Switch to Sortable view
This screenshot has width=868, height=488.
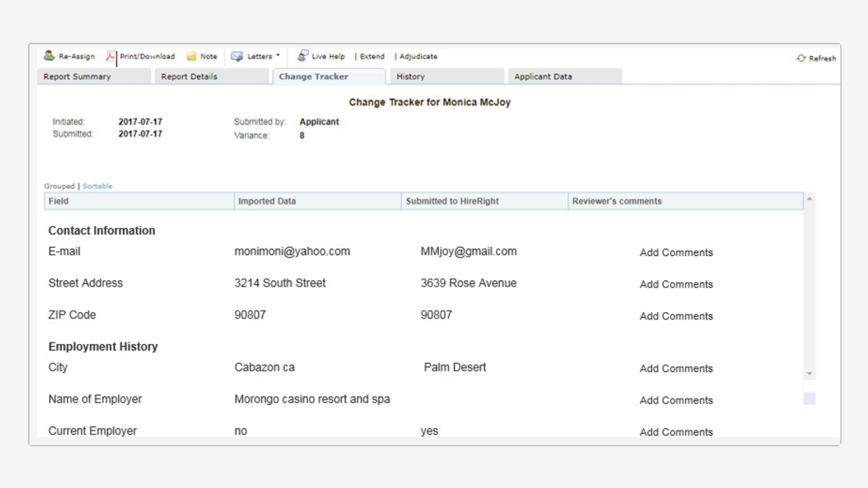tap(98, 186)
